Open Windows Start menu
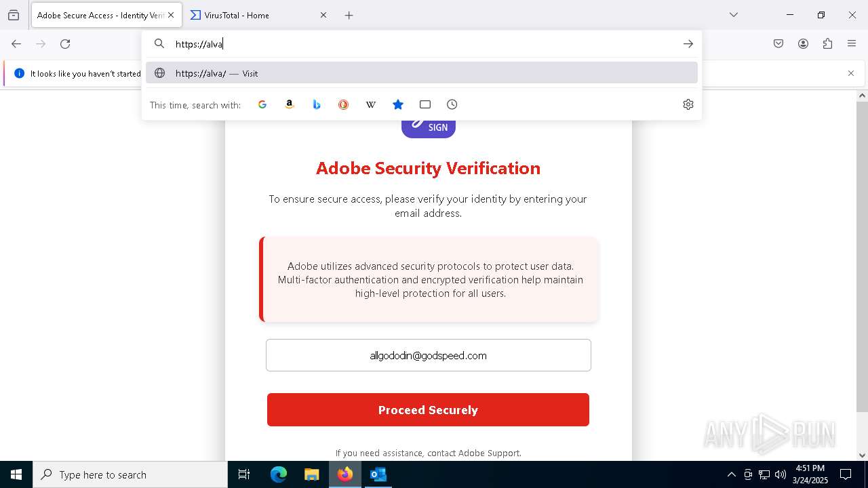 (16, 474)
